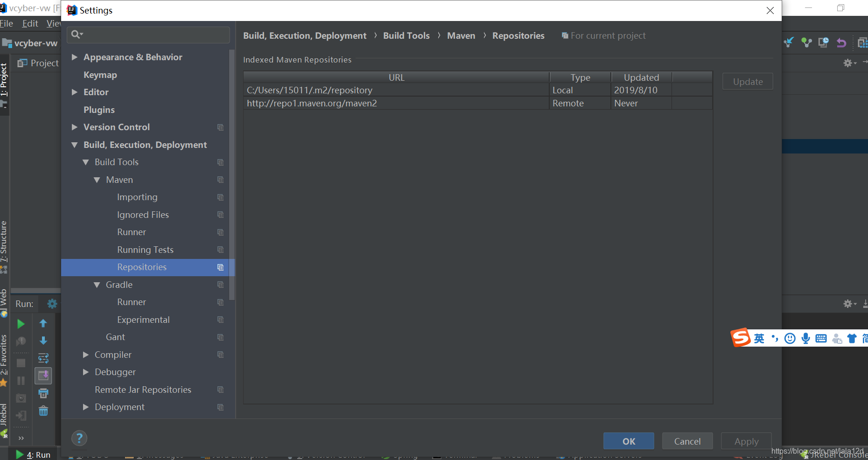The image size is (868, 460).
Task: Click Update button for Maven repositories
Action: point(748,82)
